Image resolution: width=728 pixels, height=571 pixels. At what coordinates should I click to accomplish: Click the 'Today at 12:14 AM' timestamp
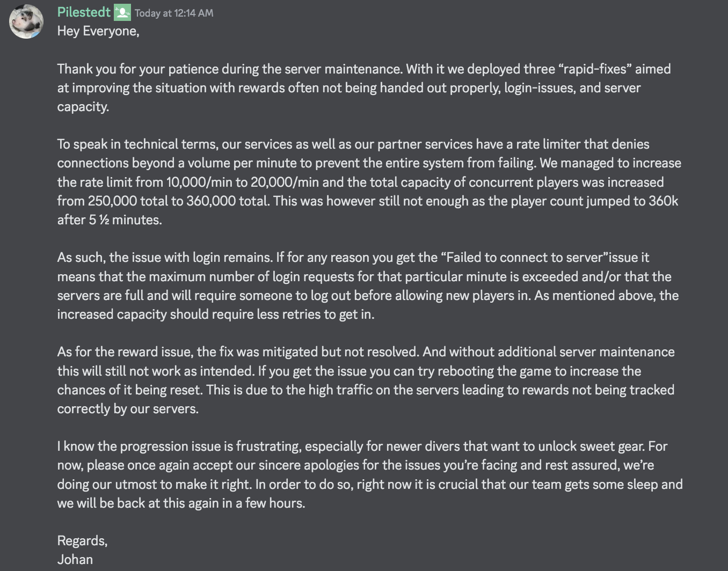click(174, 13)
